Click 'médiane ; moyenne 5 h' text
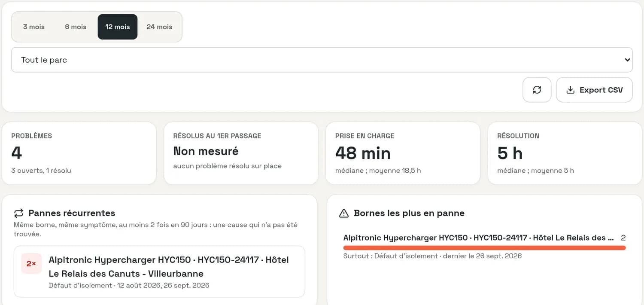This screenshot has height=305, width=644. pos(535,171)
